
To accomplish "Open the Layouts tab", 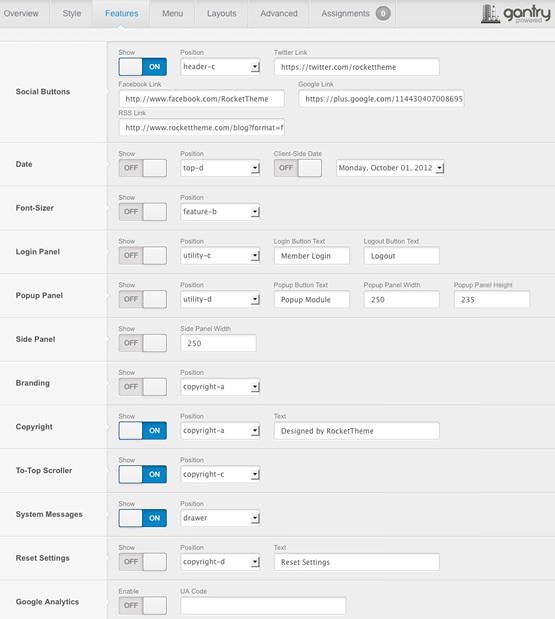I will pos(222,13).
